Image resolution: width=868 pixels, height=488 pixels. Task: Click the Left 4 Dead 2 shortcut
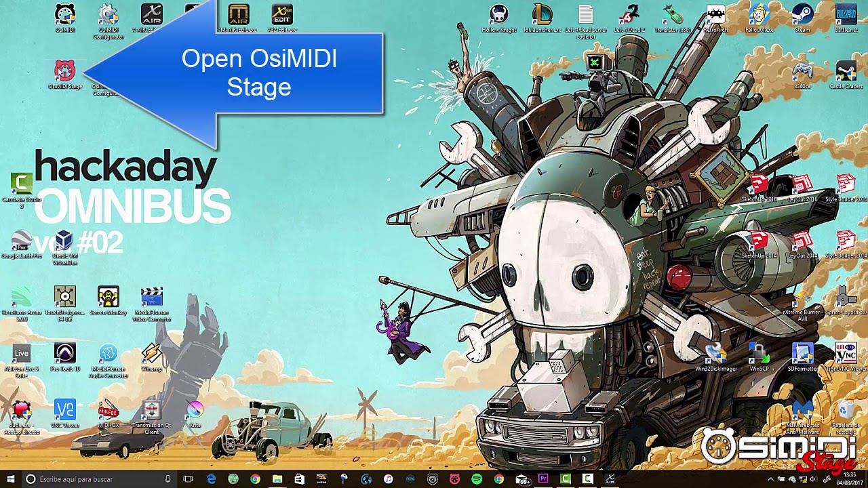tap(629, 18)
